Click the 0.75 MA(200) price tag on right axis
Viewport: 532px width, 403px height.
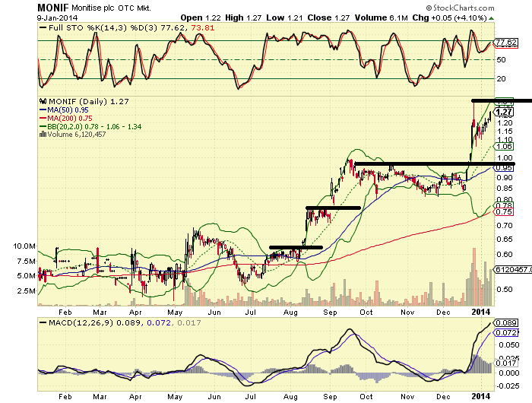[504, 212]
